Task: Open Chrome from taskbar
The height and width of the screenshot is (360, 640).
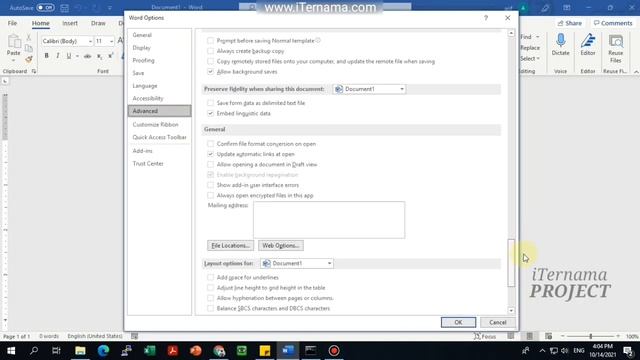Action: click(x=219, y=351)
